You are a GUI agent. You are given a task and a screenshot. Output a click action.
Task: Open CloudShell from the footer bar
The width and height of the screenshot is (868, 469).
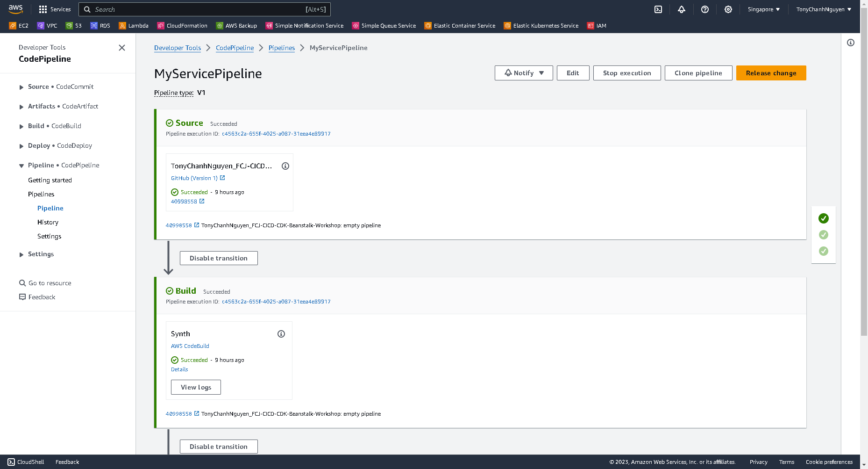pyautogui.click(x=26, y=462)
